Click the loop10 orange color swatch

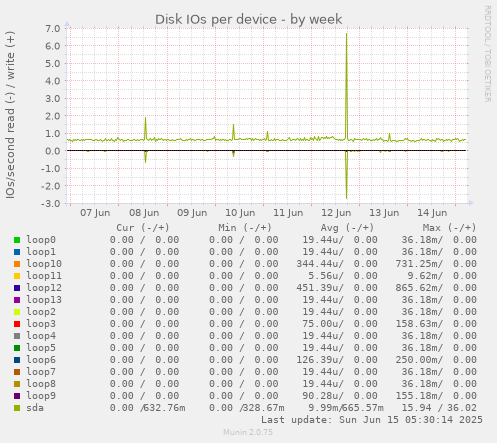[x=17, y=264]
